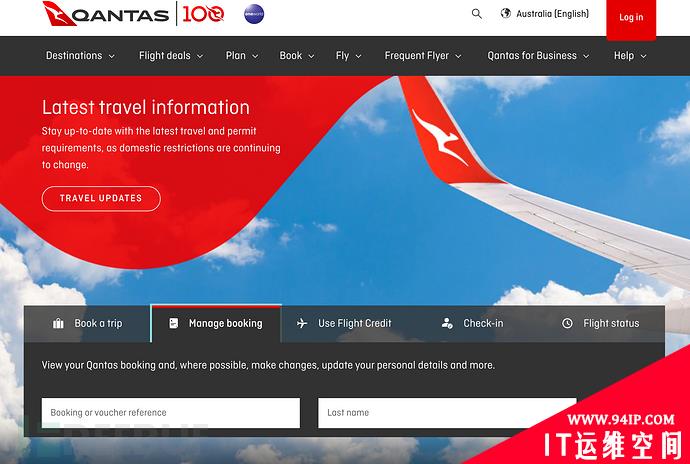This screenshot has height=464, width=690.
Task: Click the clock icon beside Flight status
Action: click(567, 323)
